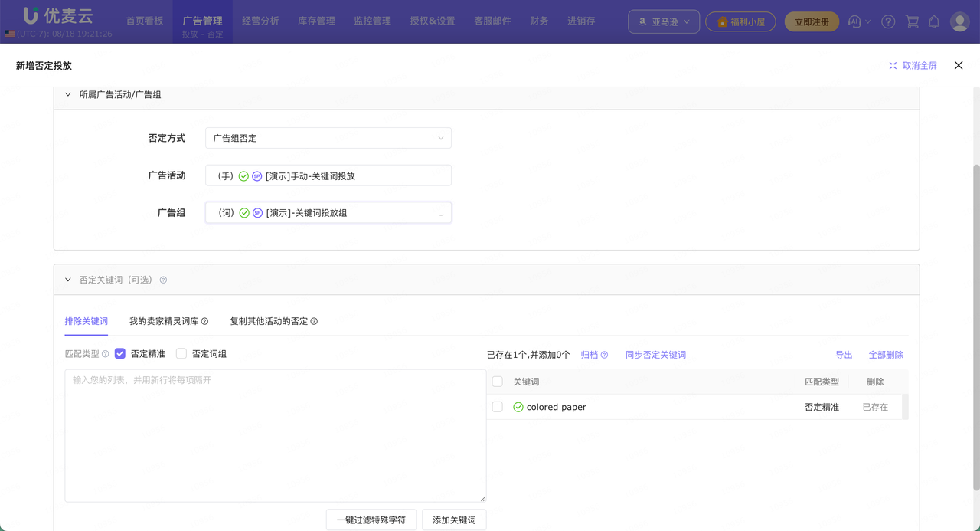Viewport: 980px width, 531px height.
Task: Collapse the 所属广告活动/广告组 section
Action: [x=68, y=95]
